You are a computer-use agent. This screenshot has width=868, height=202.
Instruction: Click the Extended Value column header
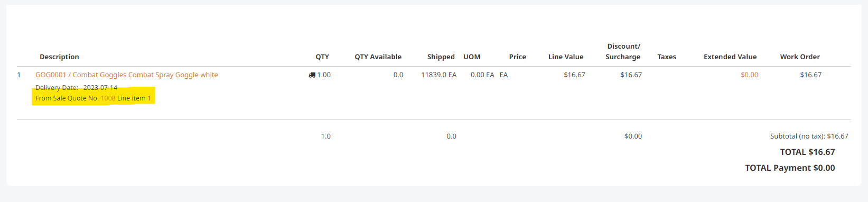[730, 57]
